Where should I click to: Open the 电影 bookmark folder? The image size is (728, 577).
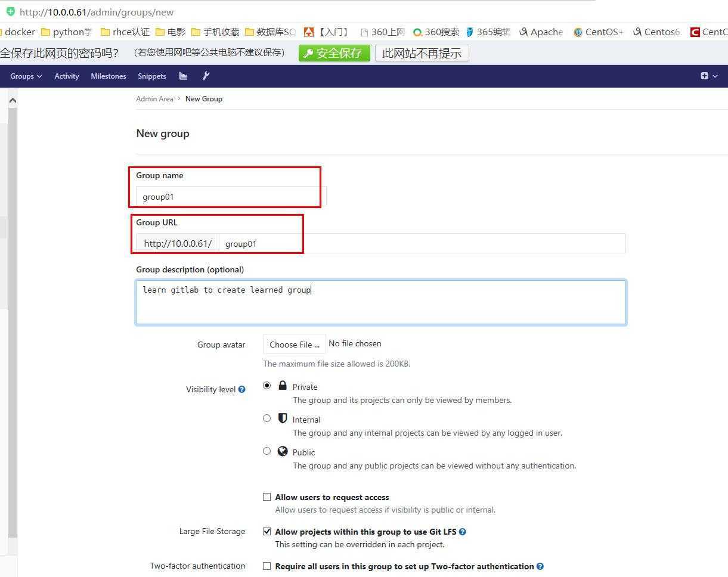point(171,32)
